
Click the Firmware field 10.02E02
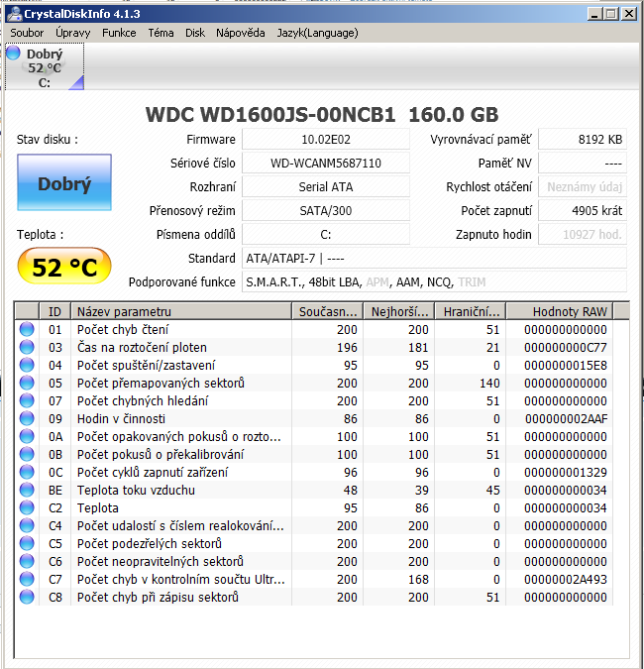326,140
